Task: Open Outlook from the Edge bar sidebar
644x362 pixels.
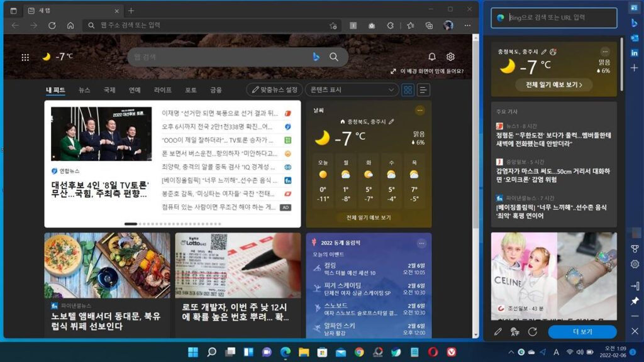Action: click(x=635, y=38)
